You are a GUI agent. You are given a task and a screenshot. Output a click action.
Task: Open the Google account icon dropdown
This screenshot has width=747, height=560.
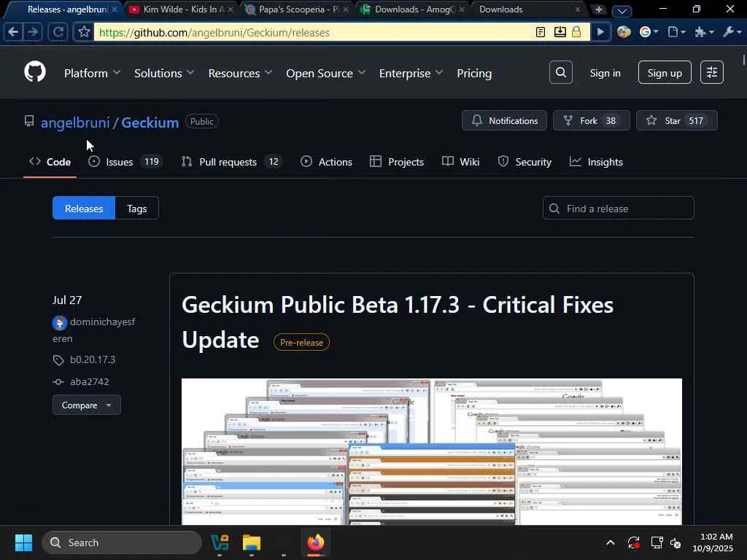click(x=649, y=32)
